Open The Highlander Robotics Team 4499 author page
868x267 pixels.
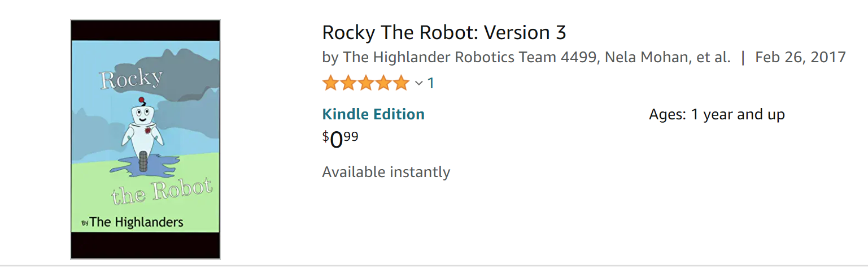pyautogui.click(x=470, y=57)
